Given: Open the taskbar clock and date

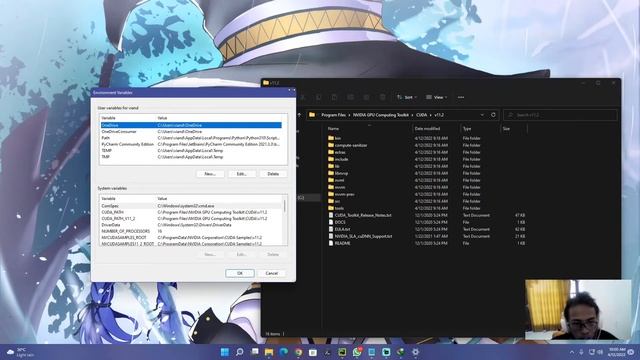Looking at the screenshot, I should (617, 352).
